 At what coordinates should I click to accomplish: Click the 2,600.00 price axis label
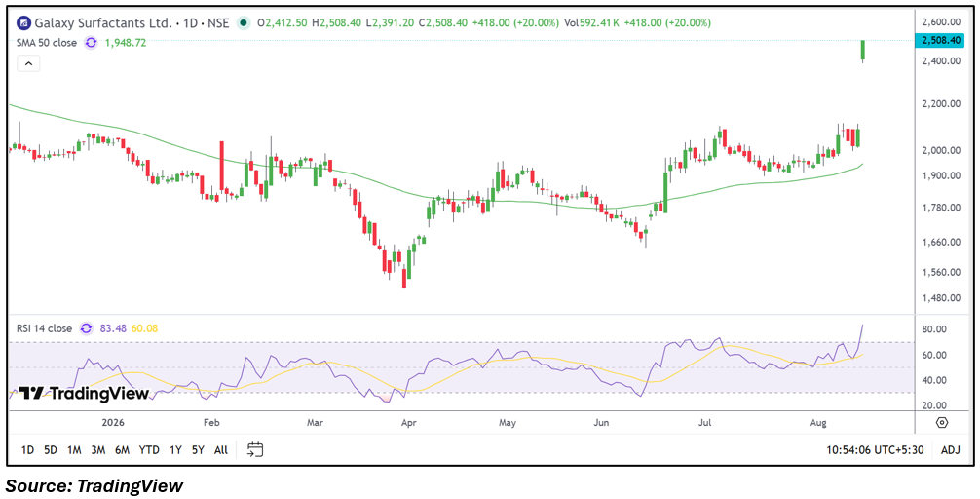pyautogui.click(x=940, y=21)
